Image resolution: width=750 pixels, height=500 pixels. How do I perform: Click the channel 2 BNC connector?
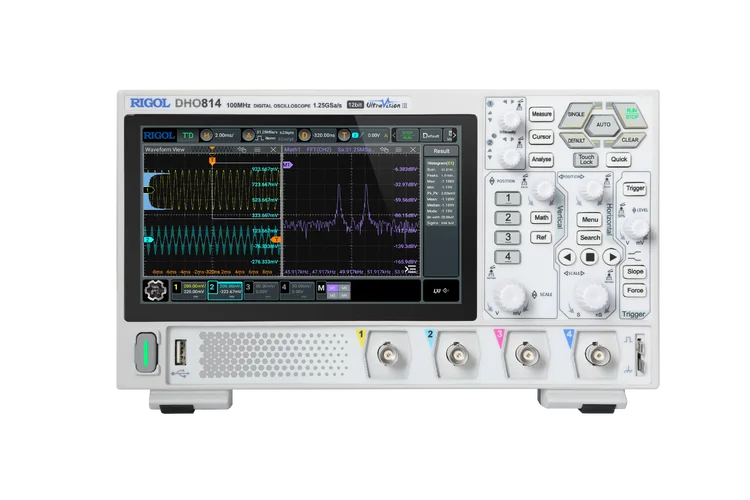coord(457,355)
